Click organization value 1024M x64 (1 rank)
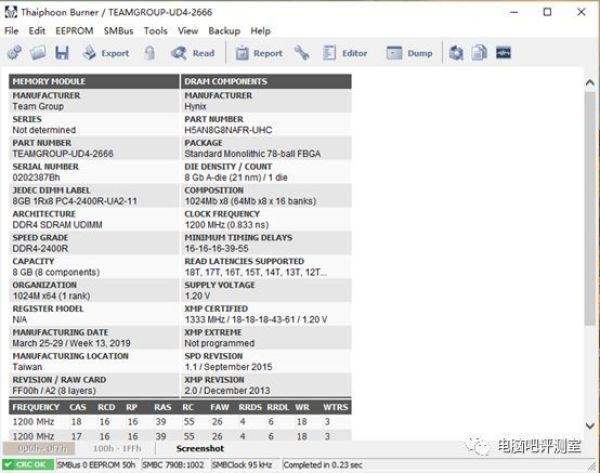This screenshot has height=473, width=600. click(51, 296)
